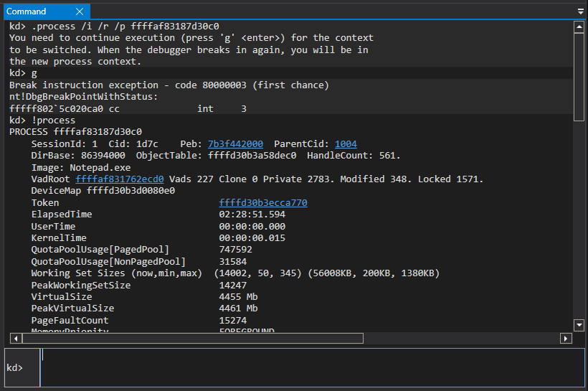
Task: Click the kd> prompt label
Action: tap(14, 368)
